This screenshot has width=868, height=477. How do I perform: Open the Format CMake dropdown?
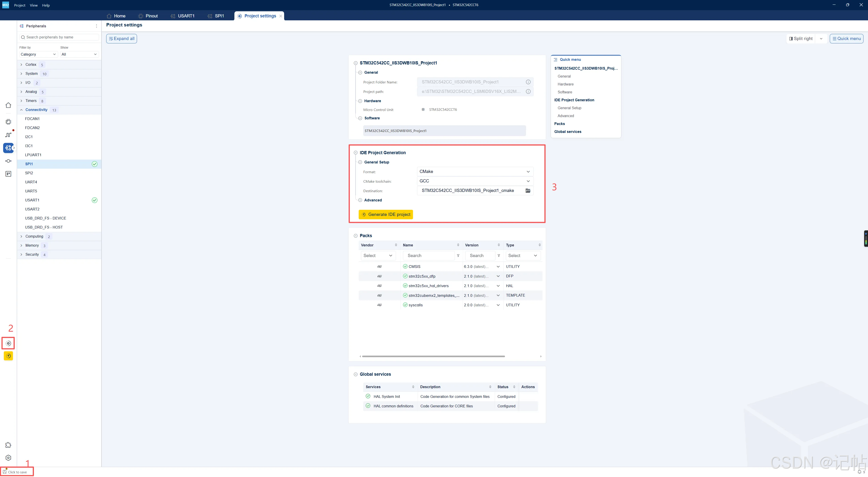(x=475, y=172)
